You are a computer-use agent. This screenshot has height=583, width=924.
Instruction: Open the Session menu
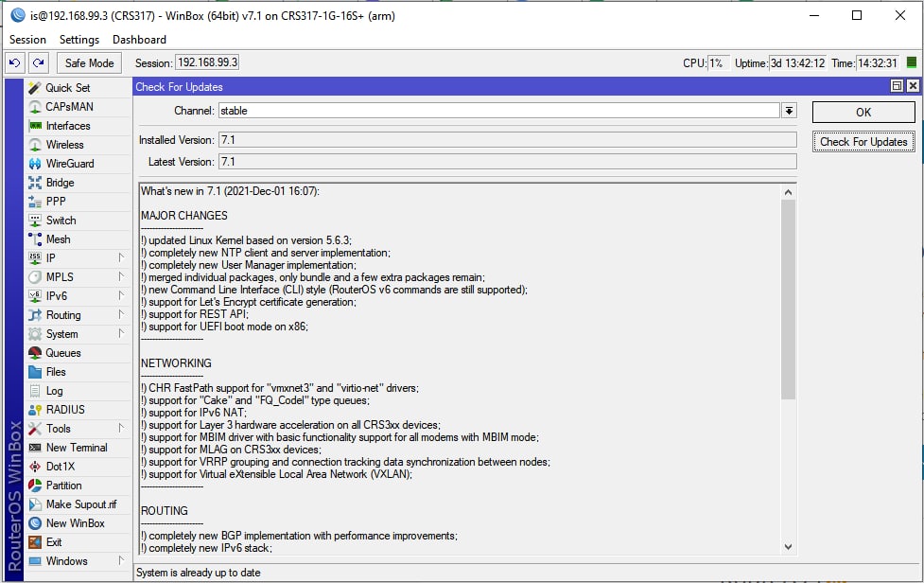pos(27,40)
